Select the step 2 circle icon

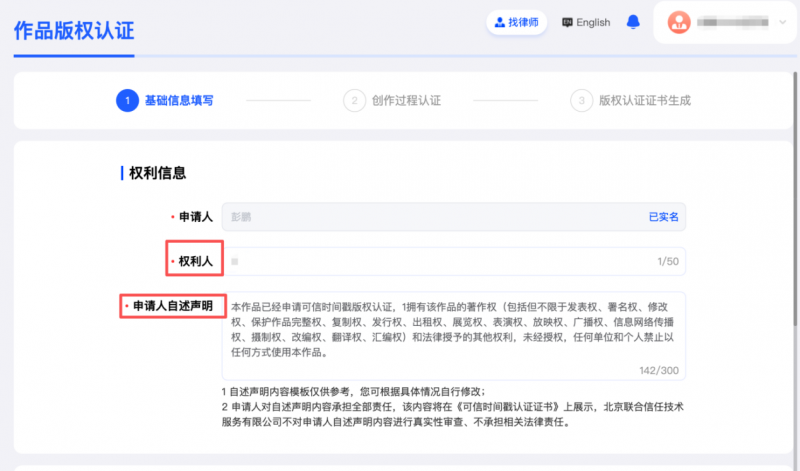pos(353,100)
